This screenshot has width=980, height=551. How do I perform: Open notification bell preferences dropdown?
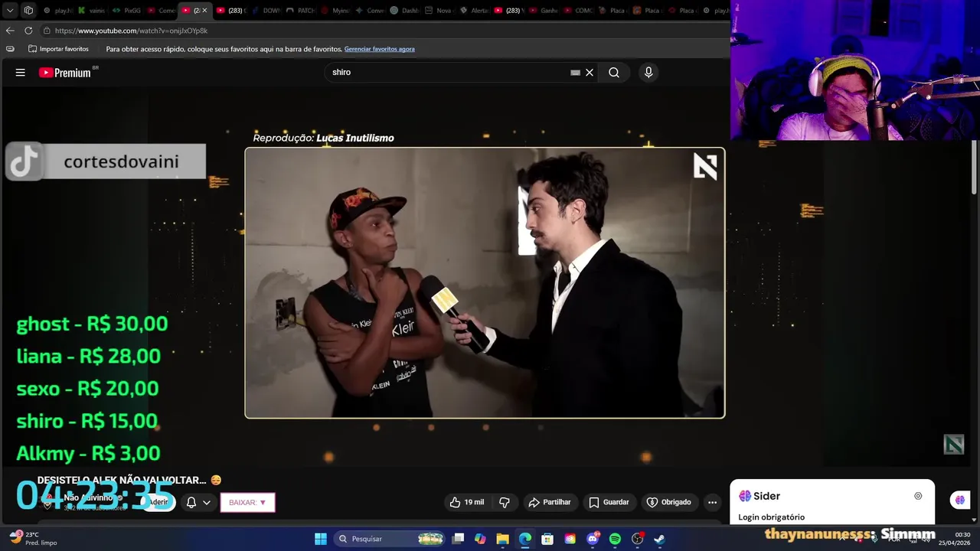coord(198,502)
